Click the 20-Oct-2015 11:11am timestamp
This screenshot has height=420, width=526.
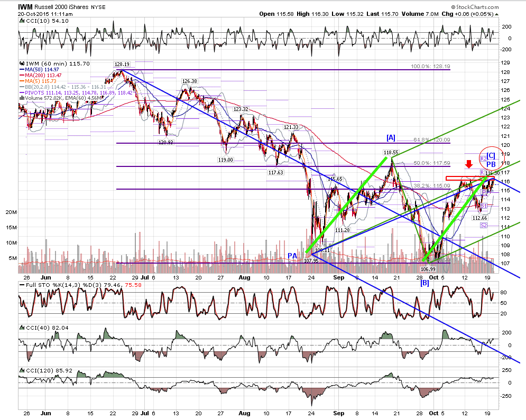click(45, 14)
